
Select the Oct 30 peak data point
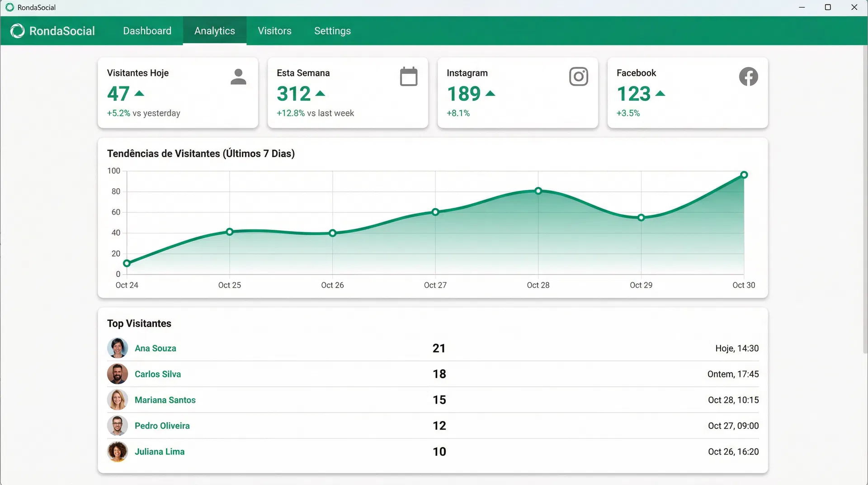coord(744,175)
